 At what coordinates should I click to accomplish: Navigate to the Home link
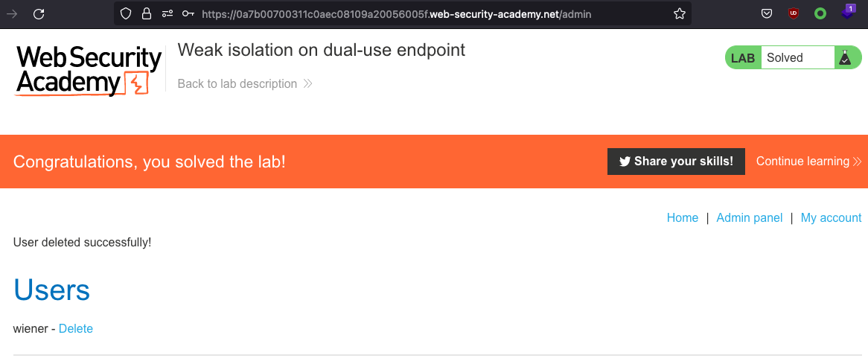point(682,218)
